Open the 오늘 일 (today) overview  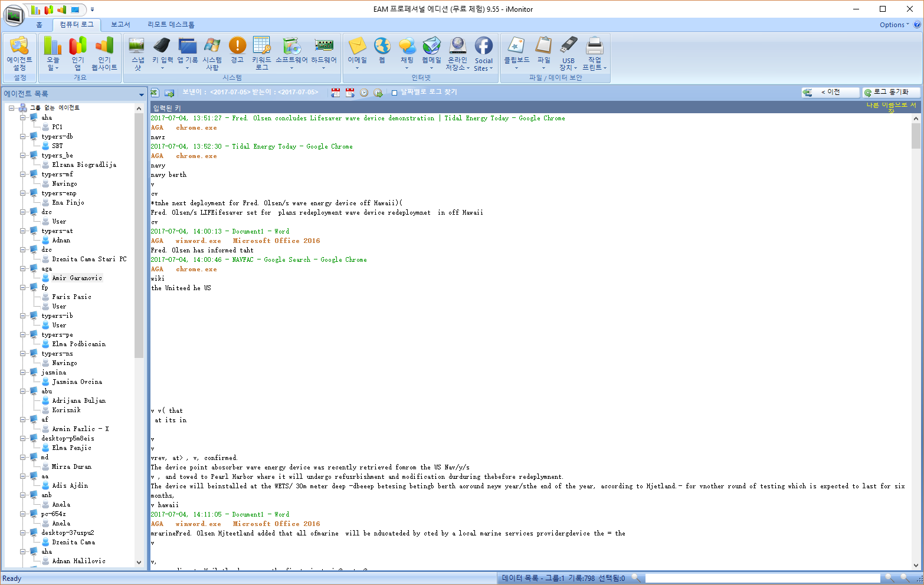pos(53,54)
